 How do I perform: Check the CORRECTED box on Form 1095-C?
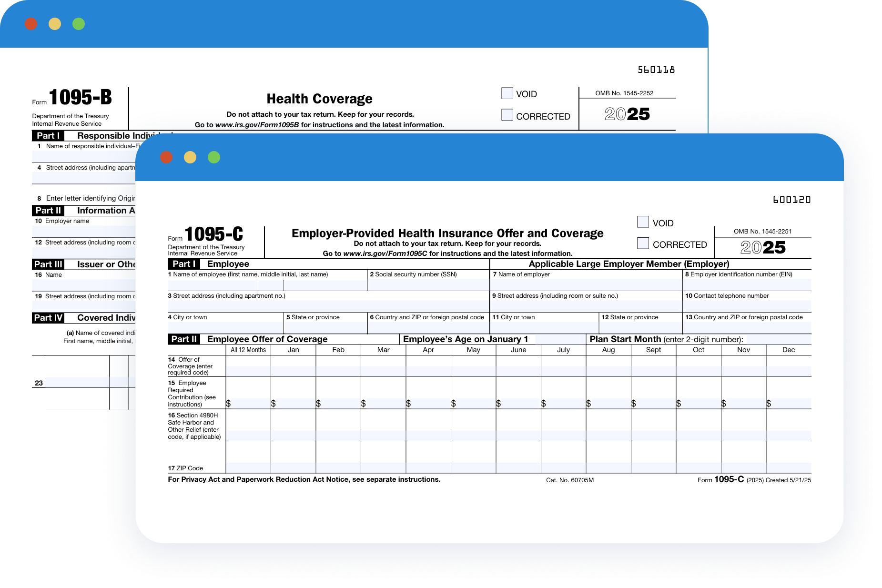click(x=643, y=243)
